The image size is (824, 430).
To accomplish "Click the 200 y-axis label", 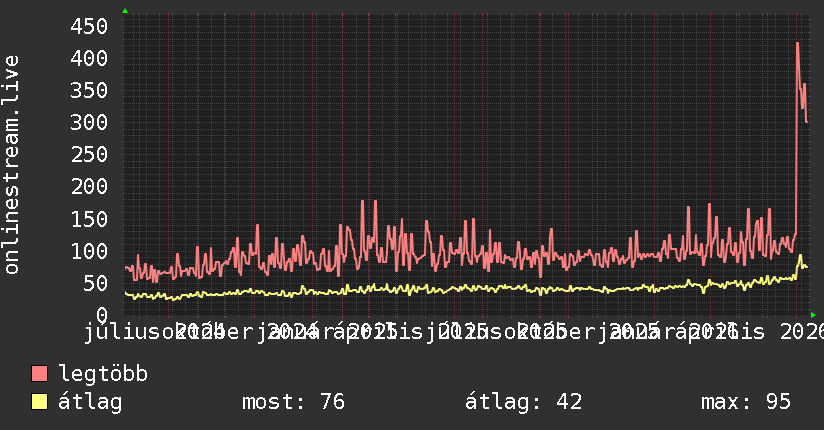I will pos(89,187).
